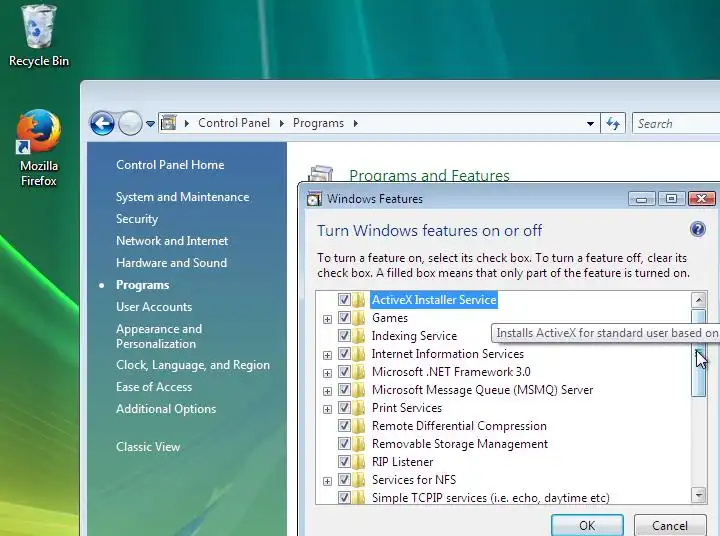Image resolution: width=720 pixels, height=536 pixels.
Task: Click the folder icon beside Games
Action: 359,317
